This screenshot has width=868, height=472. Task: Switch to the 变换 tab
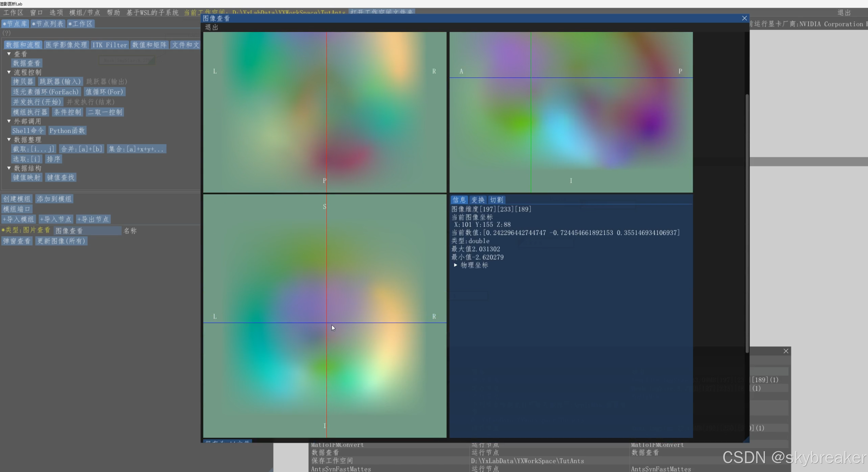478,200
